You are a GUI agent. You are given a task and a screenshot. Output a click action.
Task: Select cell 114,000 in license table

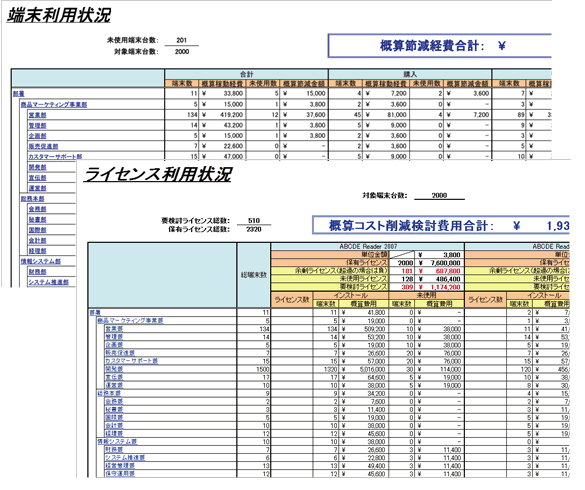451,369
